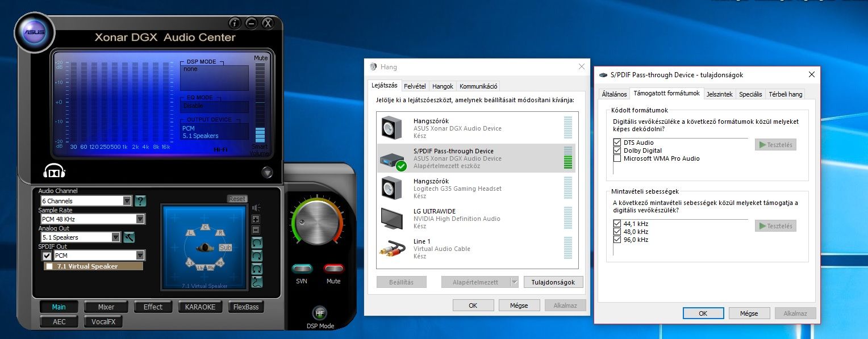
Task: Open the AEC page in Xonar
Action: 59,321
